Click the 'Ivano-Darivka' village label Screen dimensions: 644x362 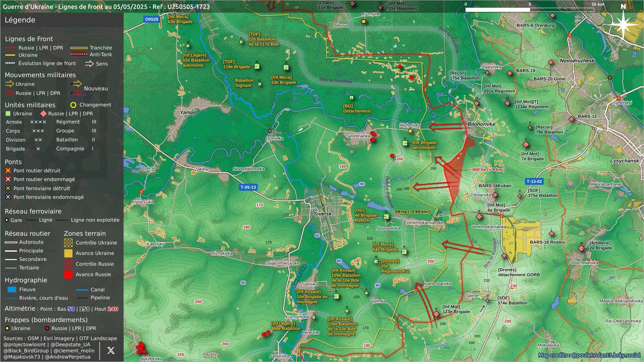coord(438,284)
